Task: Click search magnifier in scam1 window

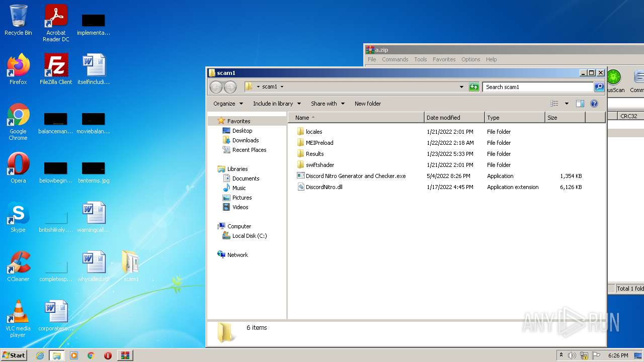Action: coord(599,87)
